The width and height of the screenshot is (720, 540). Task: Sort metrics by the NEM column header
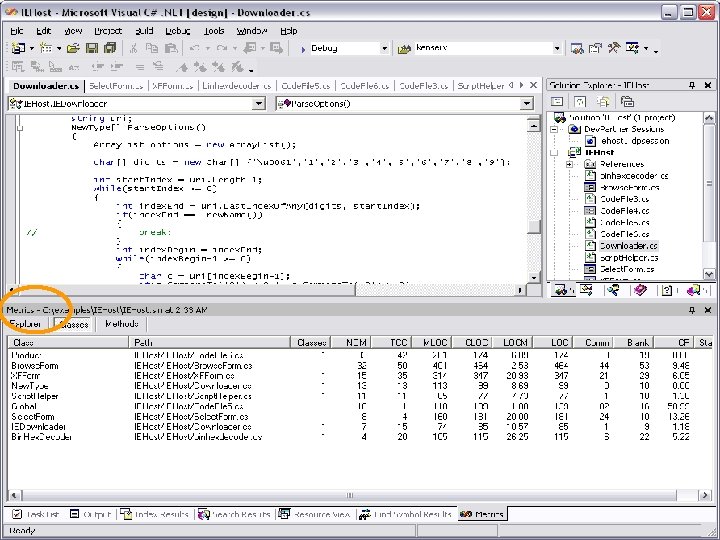coord(351,343)
